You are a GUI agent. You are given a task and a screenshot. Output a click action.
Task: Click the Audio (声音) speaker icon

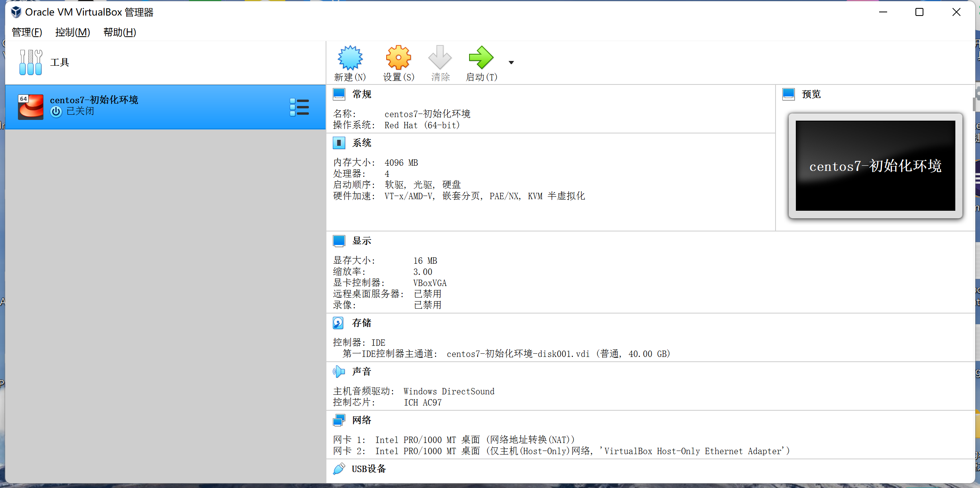tap(338, 372)
